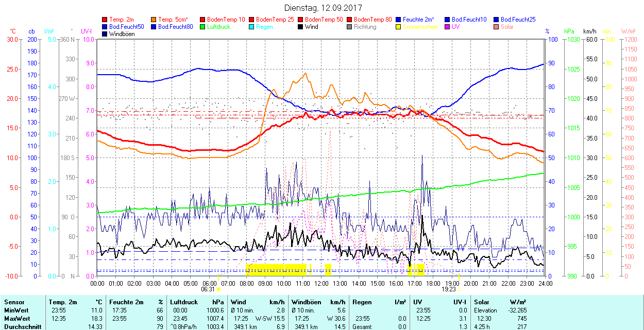Click the dark blue Windböen legend swatch
The height and width of the screenshot is (330, 644).
tap(105, 34)
